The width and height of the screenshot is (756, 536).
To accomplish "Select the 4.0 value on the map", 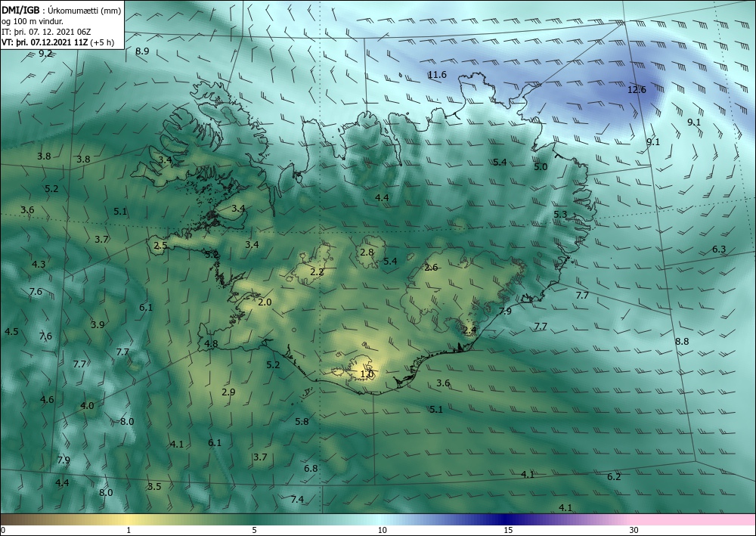I will [87, 406].
